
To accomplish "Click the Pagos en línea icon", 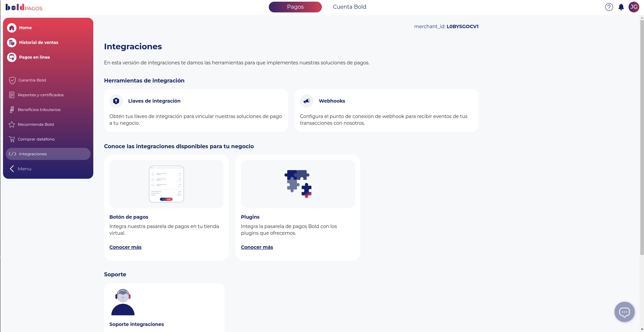I will tap(12, 57).
